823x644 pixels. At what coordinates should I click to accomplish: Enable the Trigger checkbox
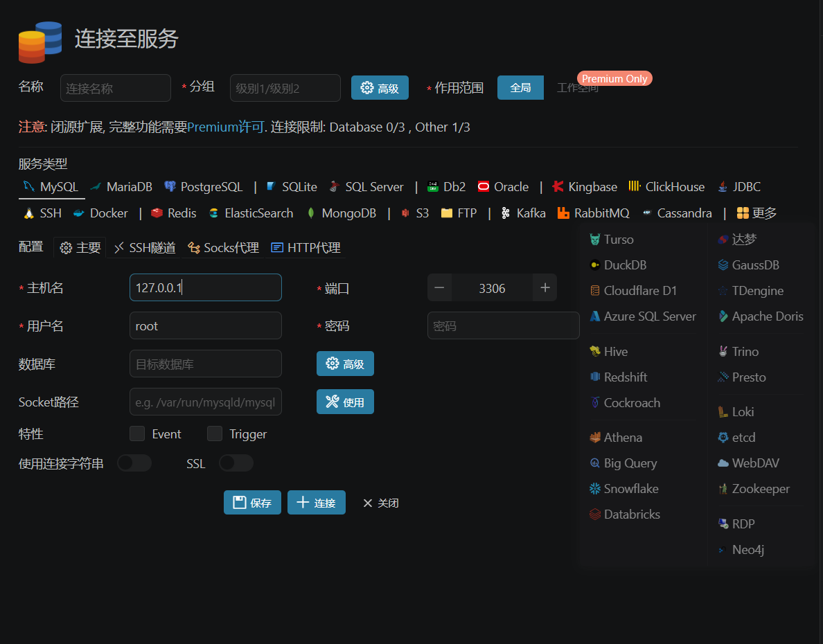215,434
